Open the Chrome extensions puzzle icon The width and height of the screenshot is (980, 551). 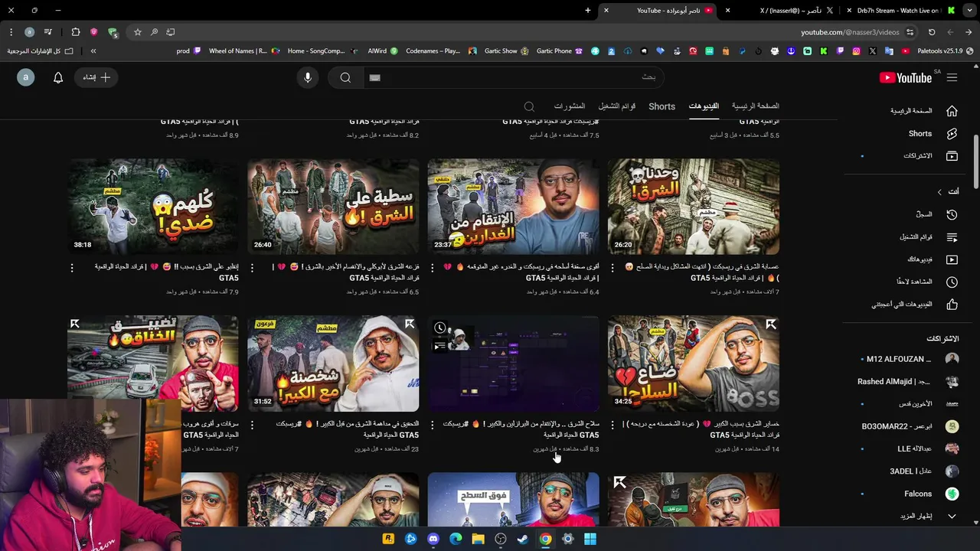point(75,32)
